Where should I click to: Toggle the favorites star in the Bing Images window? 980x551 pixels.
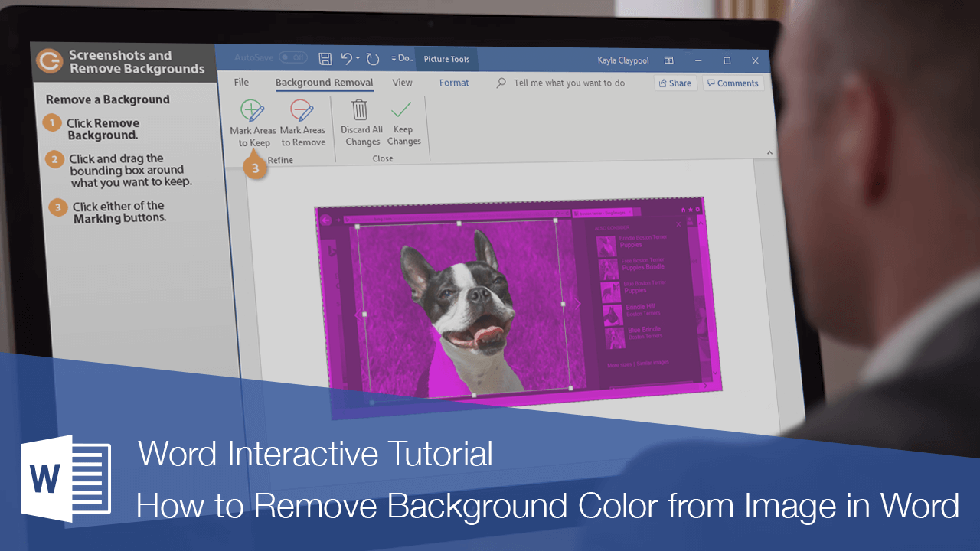pos(691,209)
